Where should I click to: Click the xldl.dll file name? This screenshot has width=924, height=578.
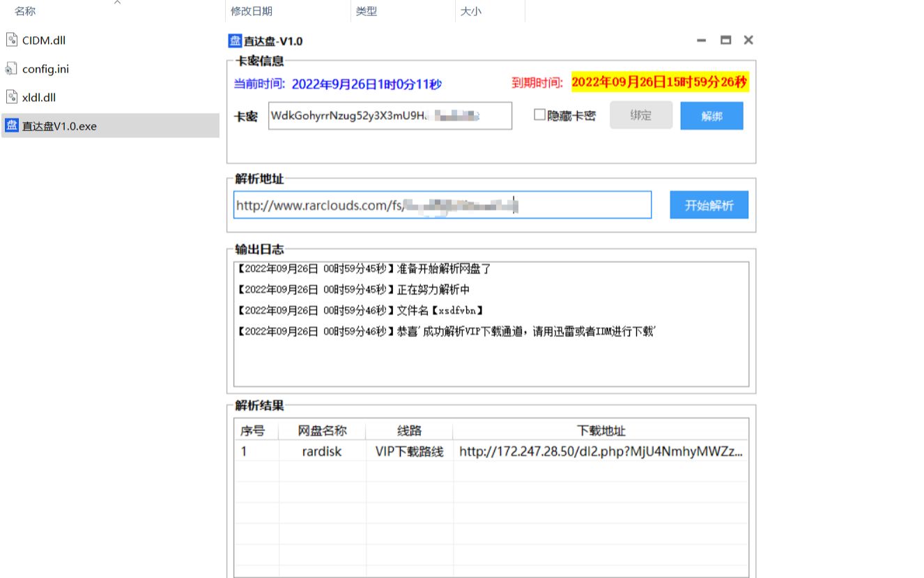[39, 98]
